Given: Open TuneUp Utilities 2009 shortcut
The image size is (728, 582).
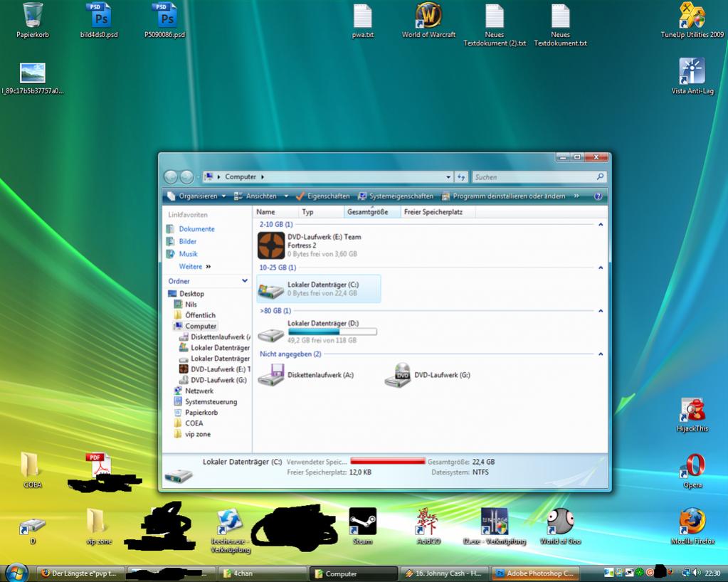Looking at the screenshot, I should (692, 21).
